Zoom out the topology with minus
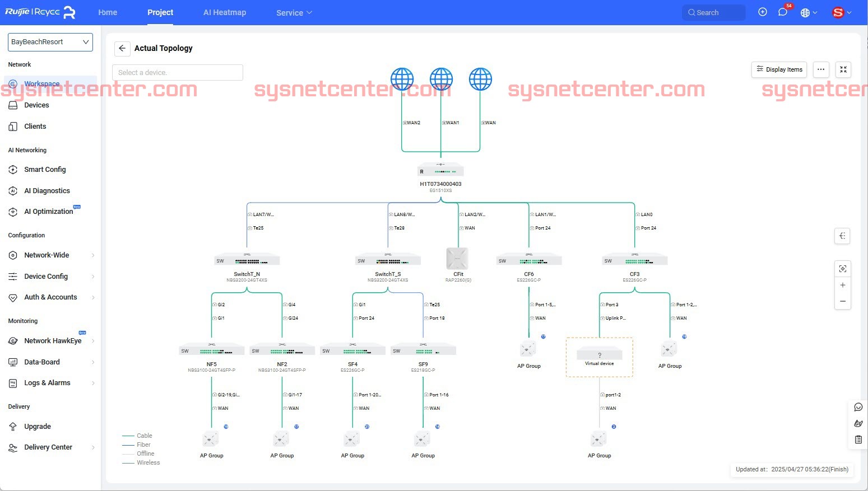 click(842, 301)
